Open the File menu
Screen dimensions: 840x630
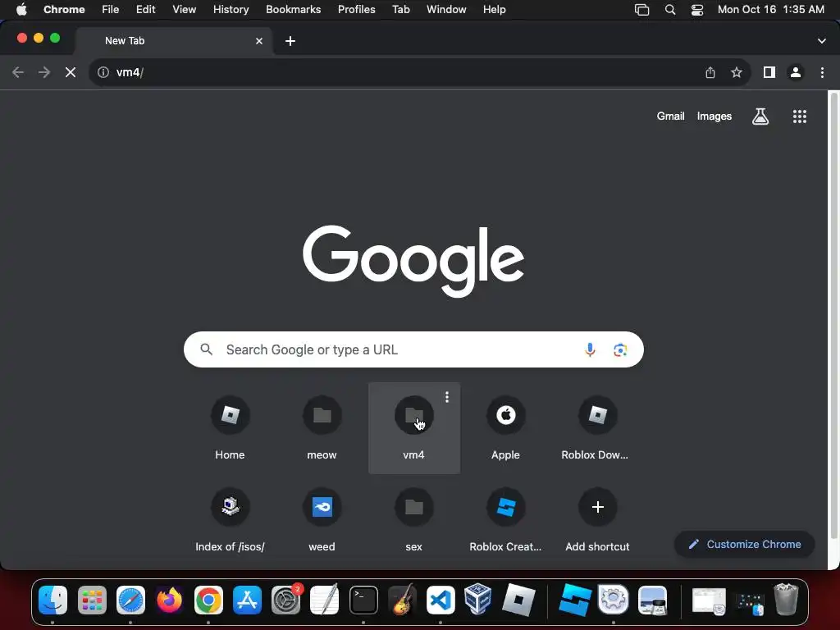point(111,9)
